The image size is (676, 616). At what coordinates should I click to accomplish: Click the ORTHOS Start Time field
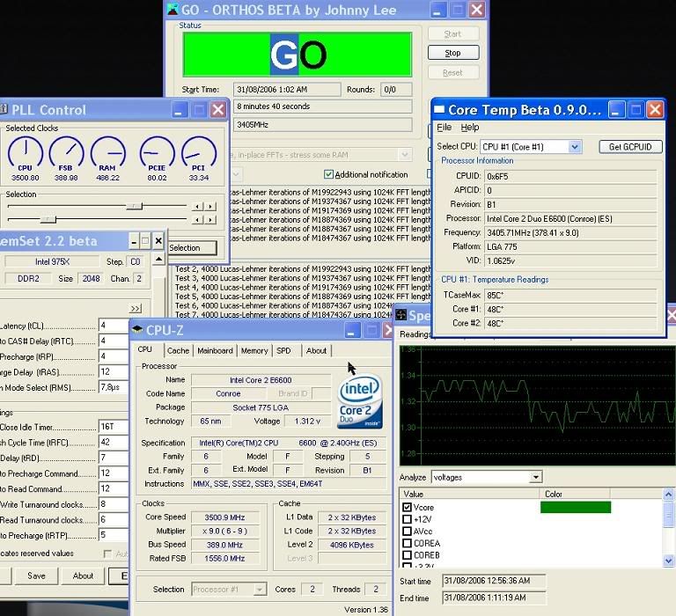287,89
